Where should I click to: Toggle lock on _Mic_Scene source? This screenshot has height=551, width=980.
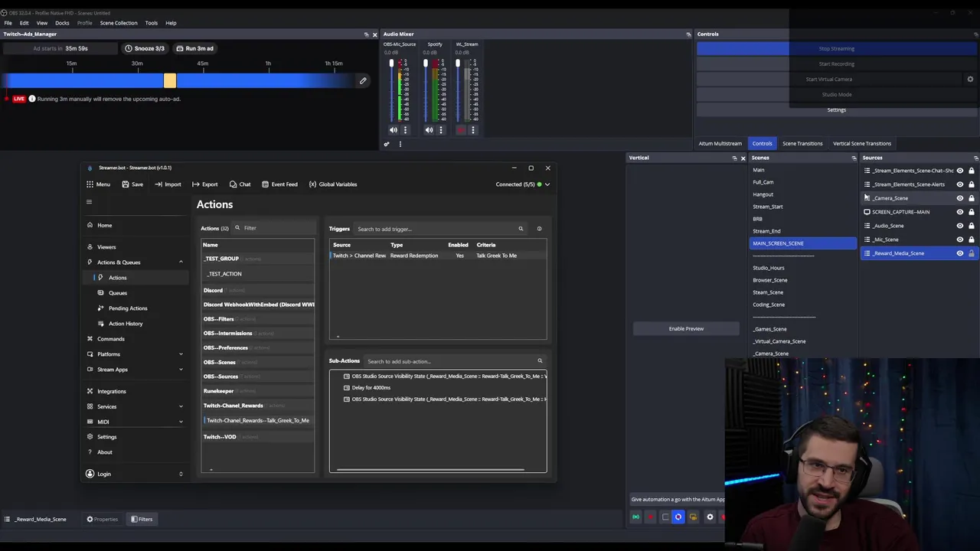972,240
